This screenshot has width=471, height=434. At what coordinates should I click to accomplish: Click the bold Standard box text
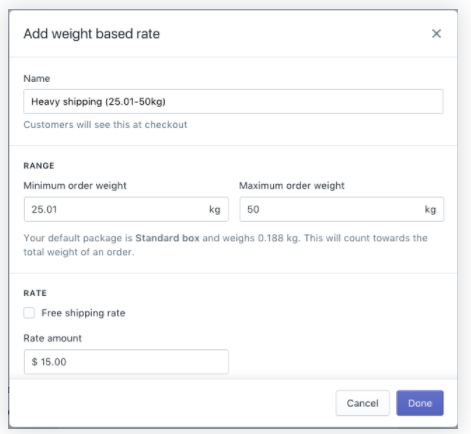(x=167, y=238)
